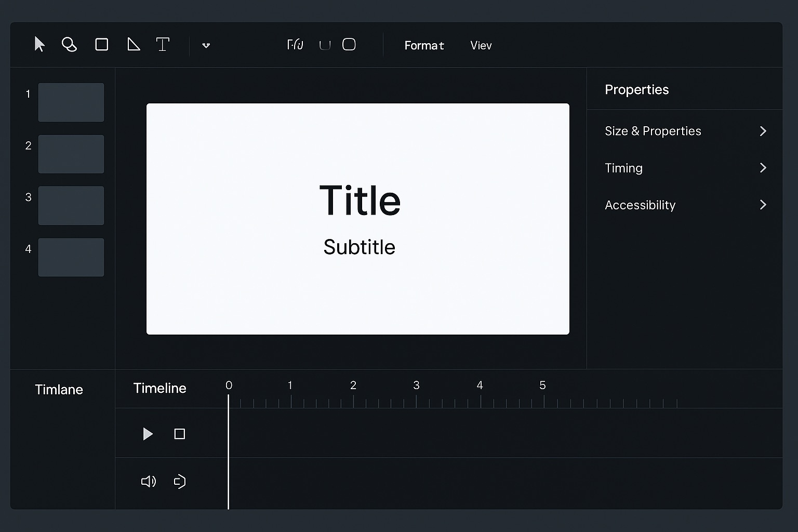Screen dimensions: 798x532
Task: Select the triangle shape tool
Action: point(134,45)
